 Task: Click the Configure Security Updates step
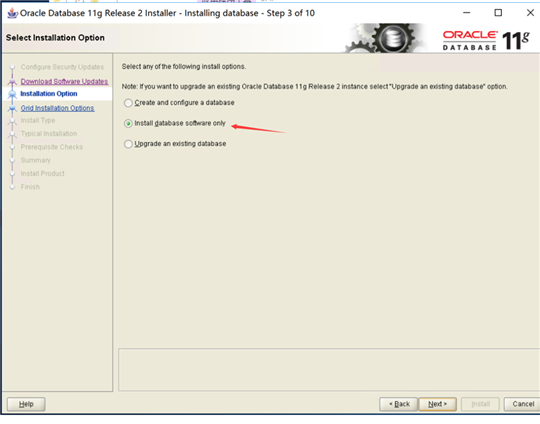pos(62,67)
